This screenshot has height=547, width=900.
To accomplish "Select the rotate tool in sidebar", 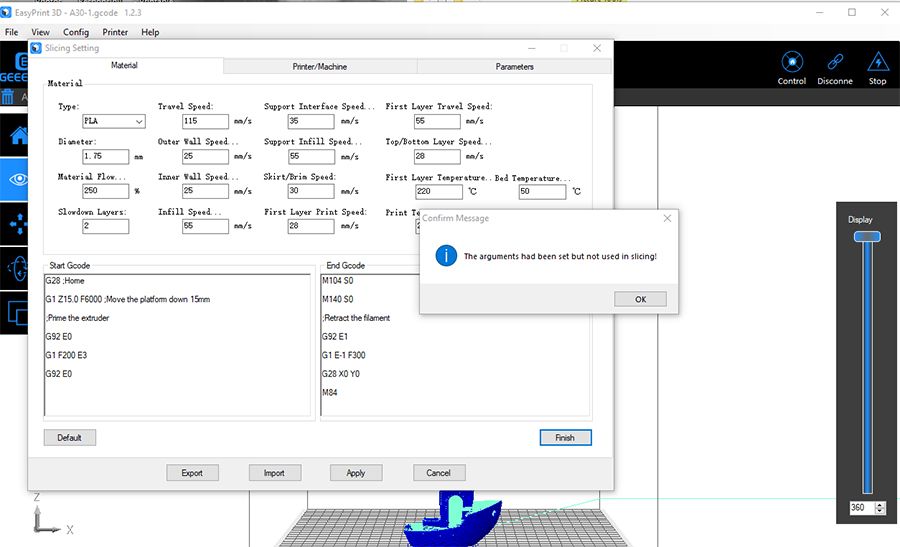I will (18, 268).
